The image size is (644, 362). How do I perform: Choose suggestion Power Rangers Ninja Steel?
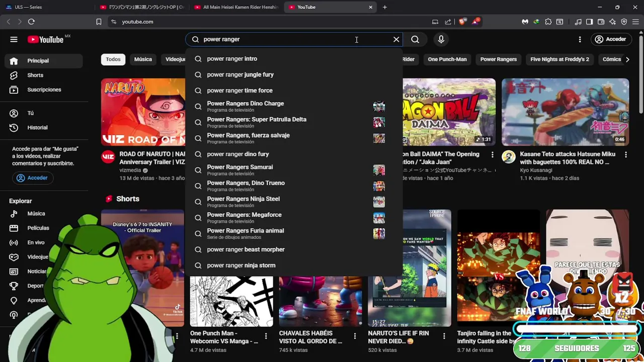pyautogui.click(x=294, y=202)
